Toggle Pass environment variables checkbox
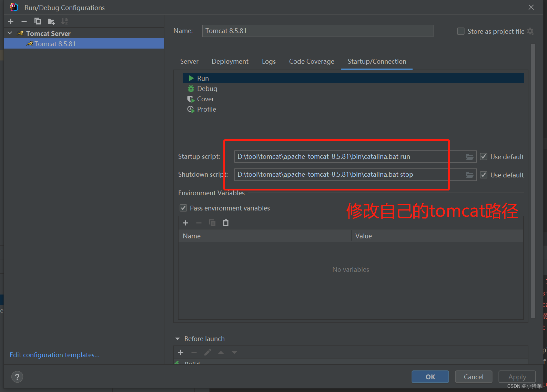This screenshot has height=392, width=547. click(183, 208)
